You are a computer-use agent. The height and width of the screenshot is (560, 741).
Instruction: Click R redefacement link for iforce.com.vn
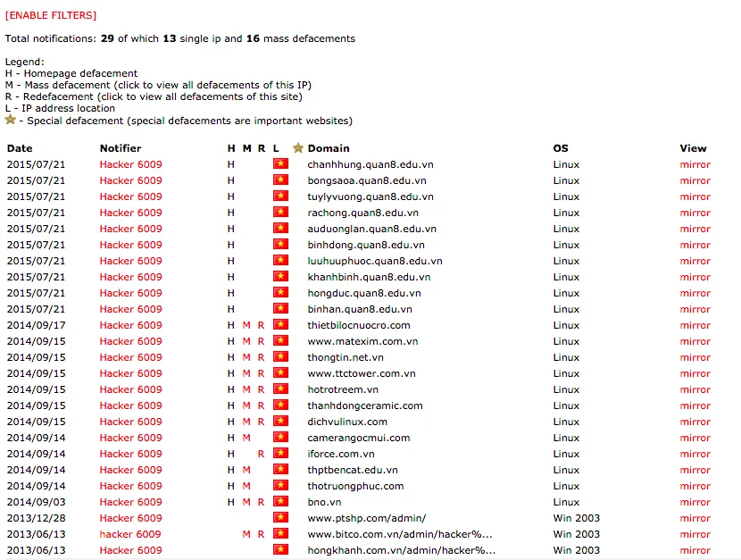(x=261, y=454)
